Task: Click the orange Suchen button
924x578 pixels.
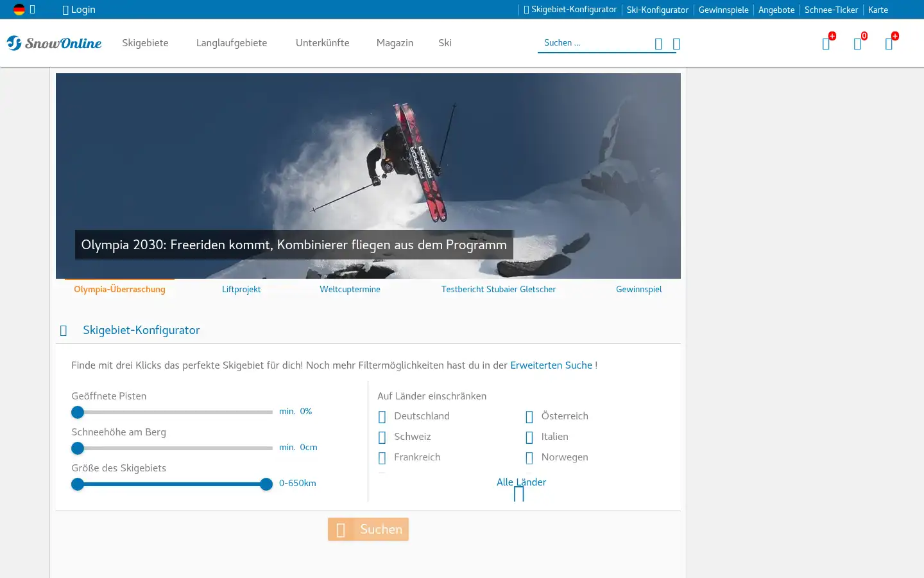Action: coord(368,529)
